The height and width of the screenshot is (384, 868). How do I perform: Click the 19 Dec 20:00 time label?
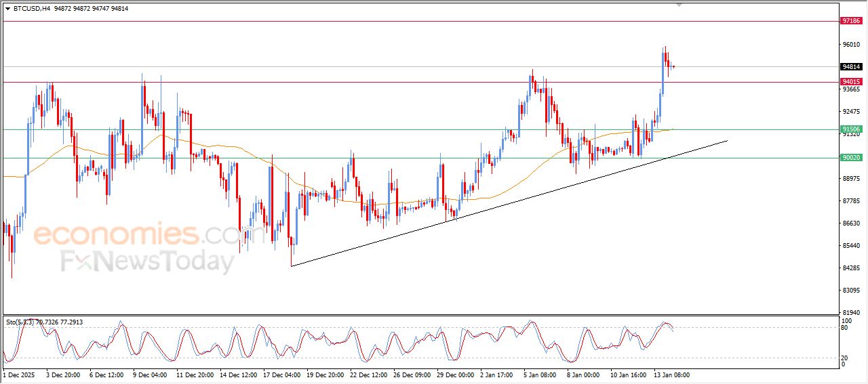coord(325,375)
